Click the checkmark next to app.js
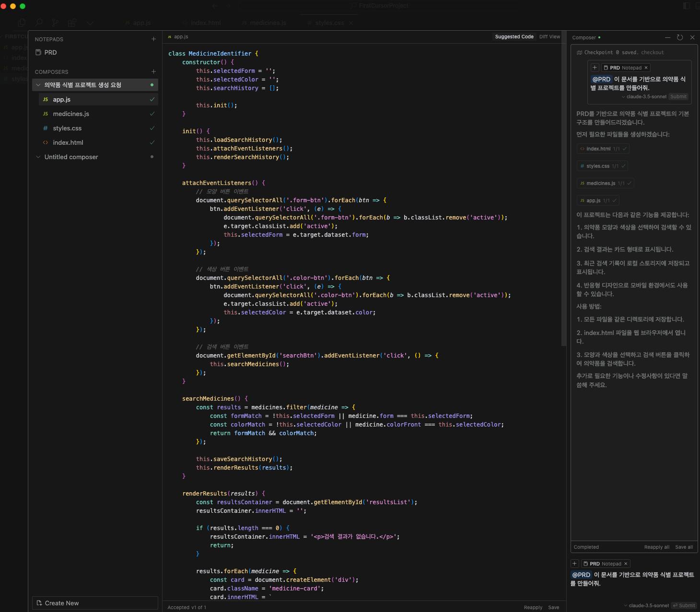 (x=152, y=100)
